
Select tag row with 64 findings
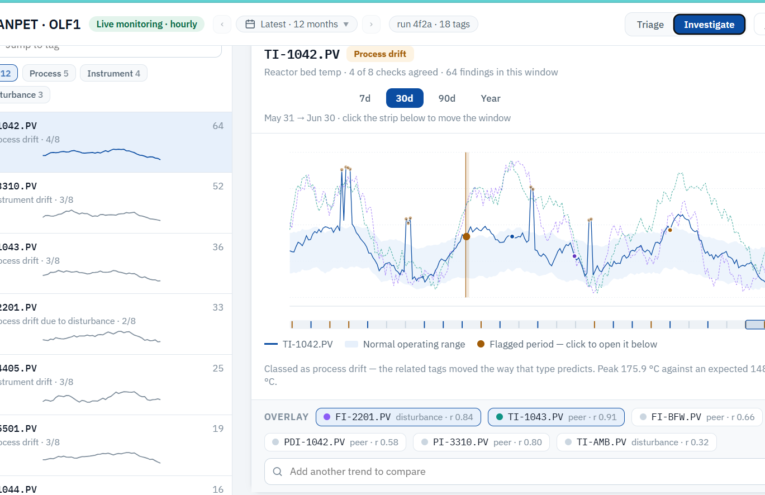click(x=116, y=142)
